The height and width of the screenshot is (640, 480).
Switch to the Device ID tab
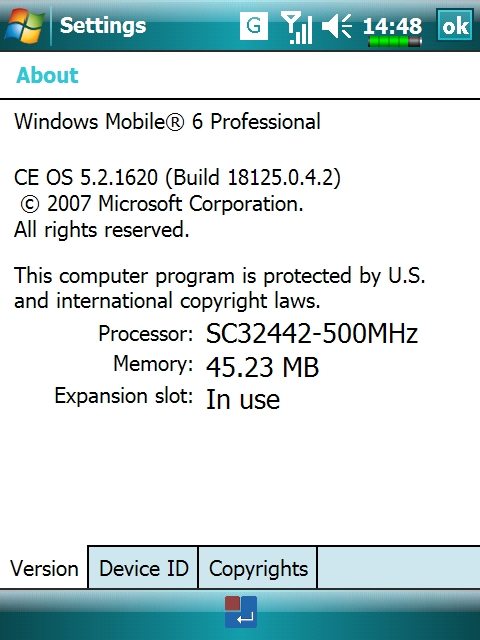tap(143, 568)
